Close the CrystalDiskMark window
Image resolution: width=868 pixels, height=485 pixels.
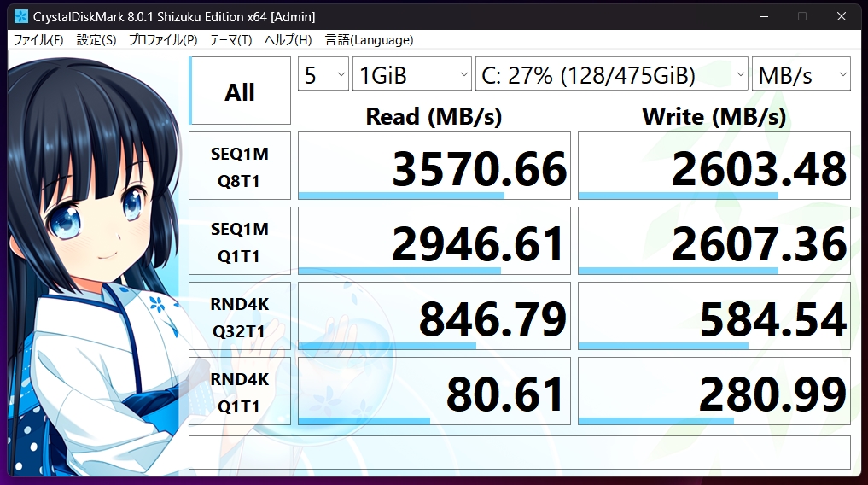(842, 16)
